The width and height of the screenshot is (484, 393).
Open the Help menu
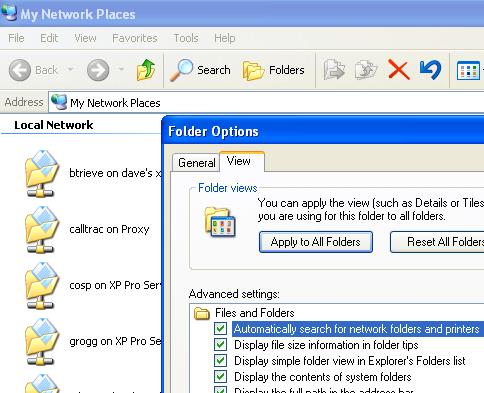pos(224,38)
